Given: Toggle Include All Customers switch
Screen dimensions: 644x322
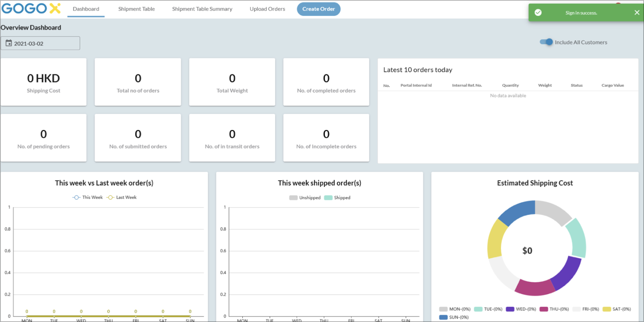Looking at the screenshot, I should (x=546, y=42).
